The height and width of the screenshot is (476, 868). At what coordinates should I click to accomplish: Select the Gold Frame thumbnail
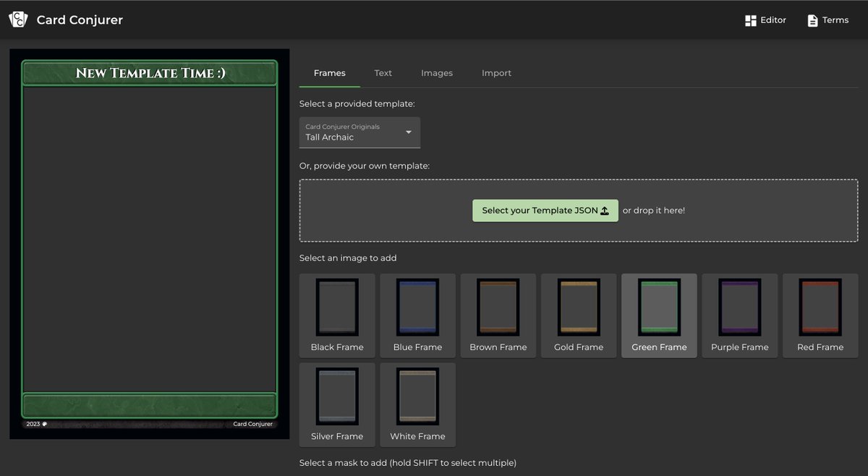[x=579, y=315]
